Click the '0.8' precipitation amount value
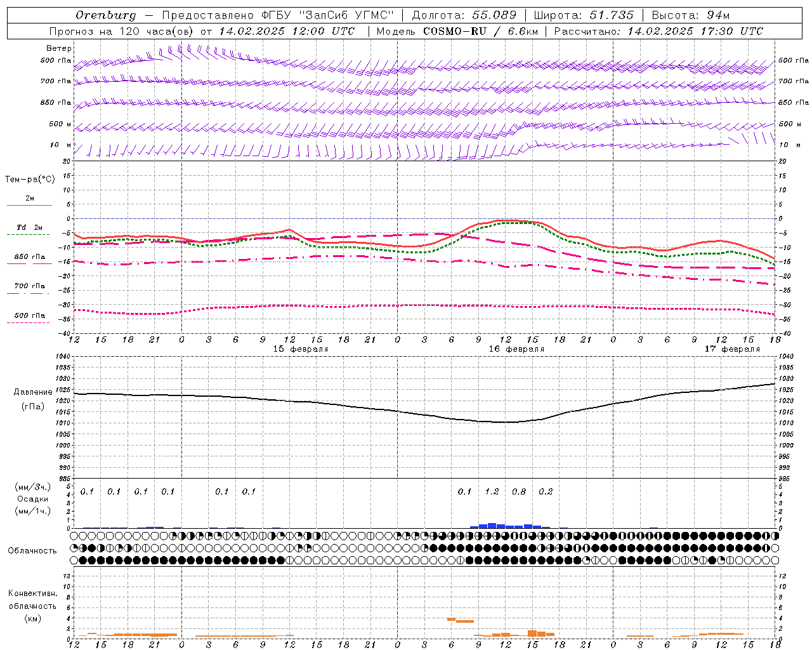The image size is (812, 650). (519, 491)
